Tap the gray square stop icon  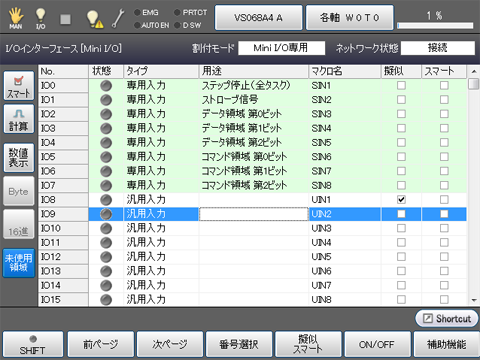(65, 19)
